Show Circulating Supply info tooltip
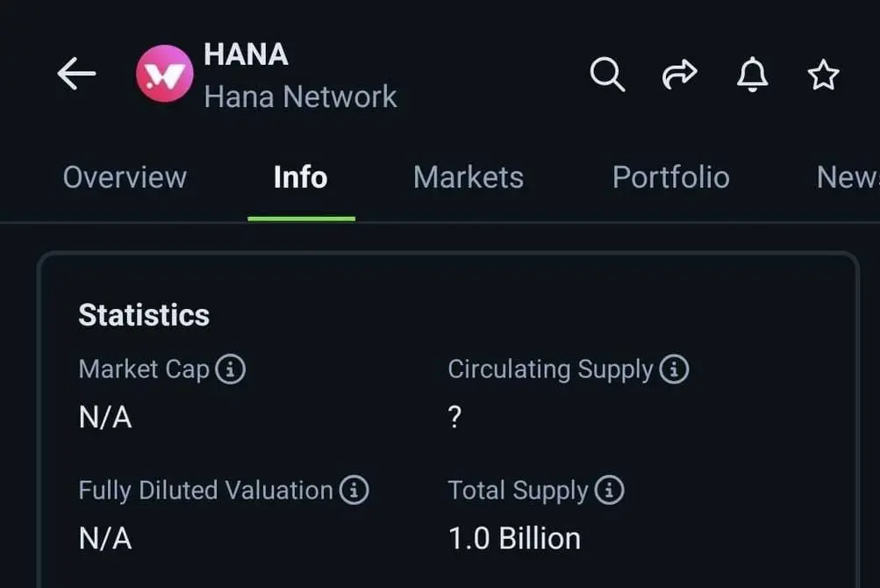Viewport: 880px width, 588px height. [x=674, y=369]
